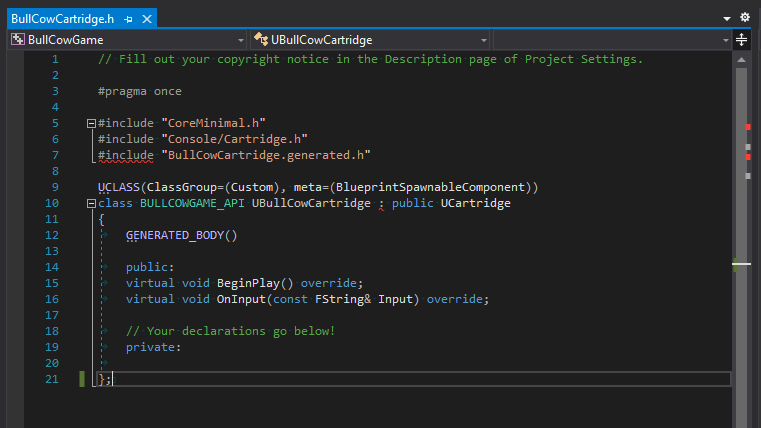Show the open documents list arrow
The height and width of the screenshot is (428, 761).
pyautogui.click(x=727, y=18)
